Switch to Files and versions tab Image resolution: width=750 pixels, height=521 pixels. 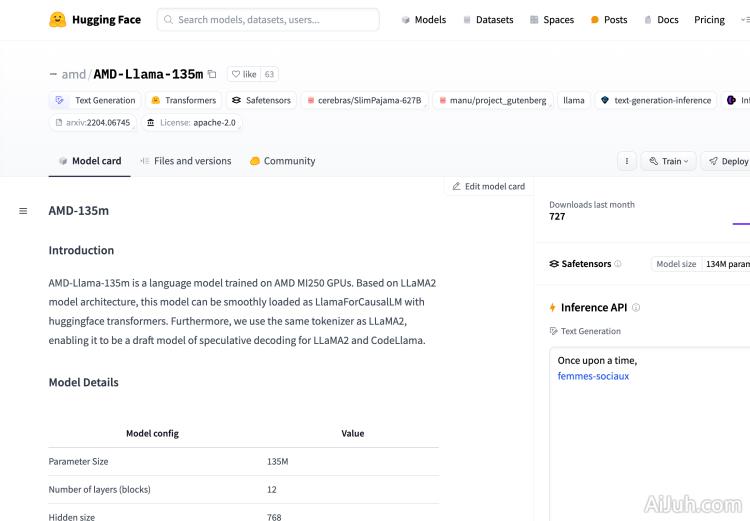click(x=185, y=161)
